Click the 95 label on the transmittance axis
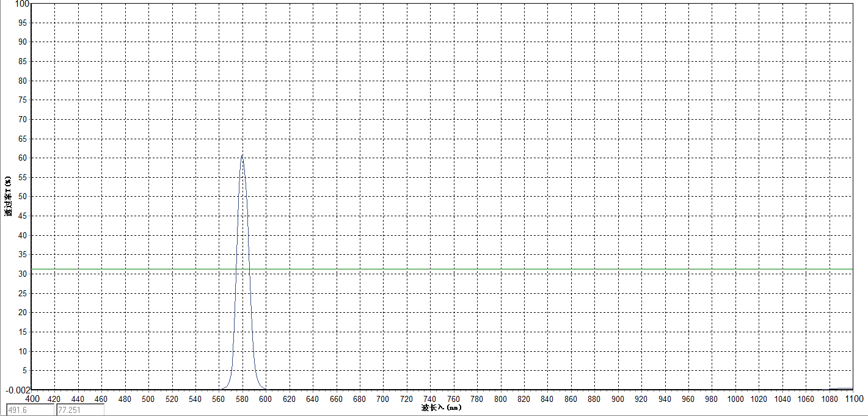Image resolution: width=868 pixels, height=416 pixels. pos(24,23)
